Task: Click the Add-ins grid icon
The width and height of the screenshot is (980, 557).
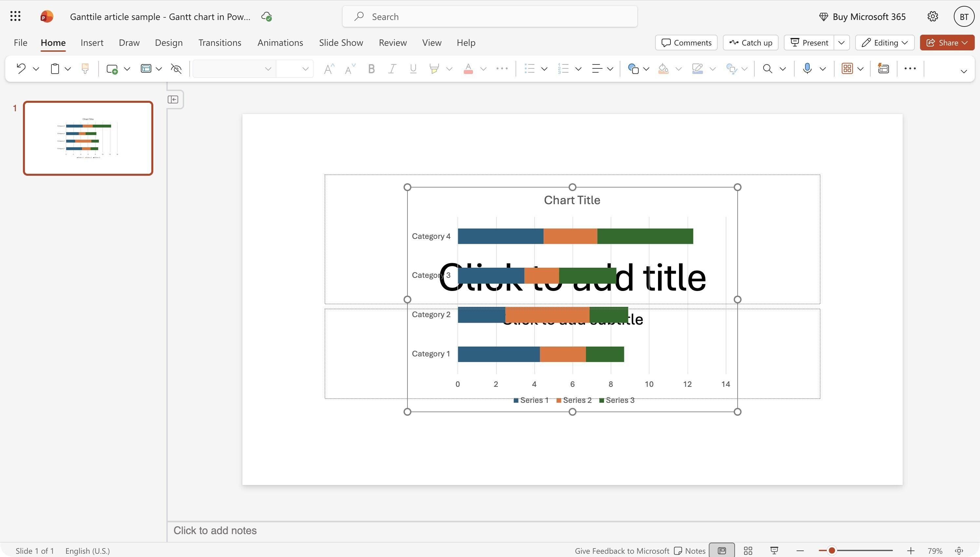Action: pos(847,69)
